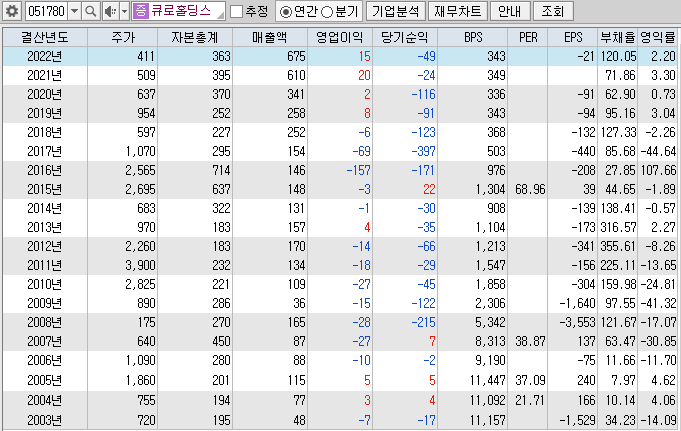Select the 2005년 row label
Image resolution: width=681 pixels, height=431 pixels.
point(45,381)
